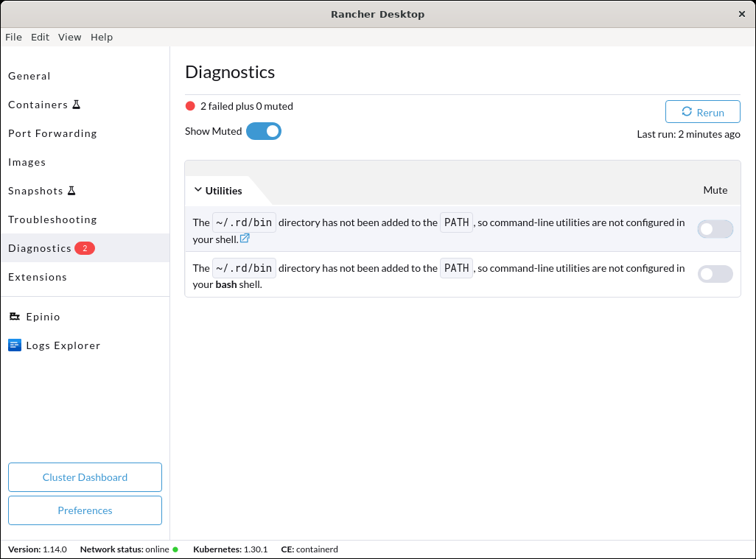Viewport: 756px width, 559px height.
Task: Open the external link icon after 'your shell.'
Action: (245, 238)
